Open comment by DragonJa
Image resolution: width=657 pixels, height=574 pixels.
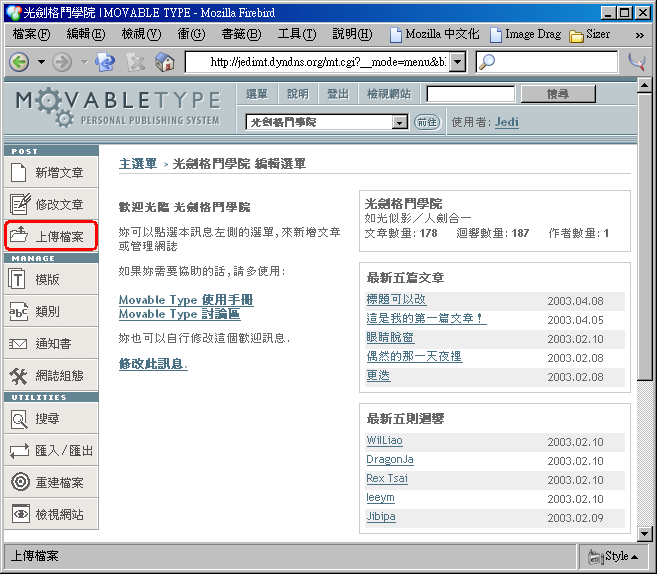point(390,460)
